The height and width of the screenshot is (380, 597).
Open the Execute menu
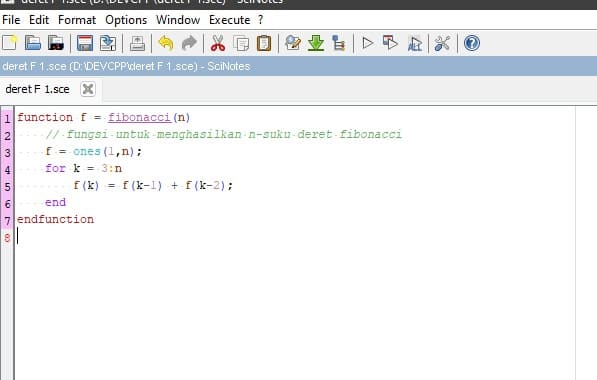230,20
